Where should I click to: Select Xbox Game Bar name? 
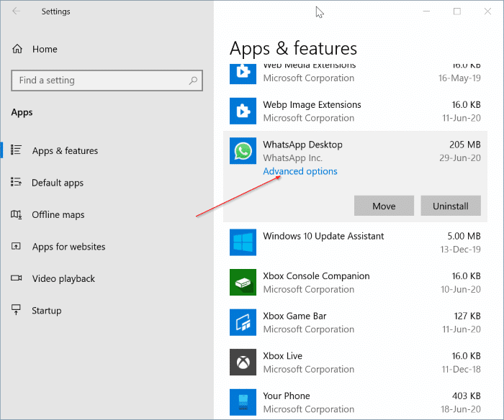pos(294,316)
